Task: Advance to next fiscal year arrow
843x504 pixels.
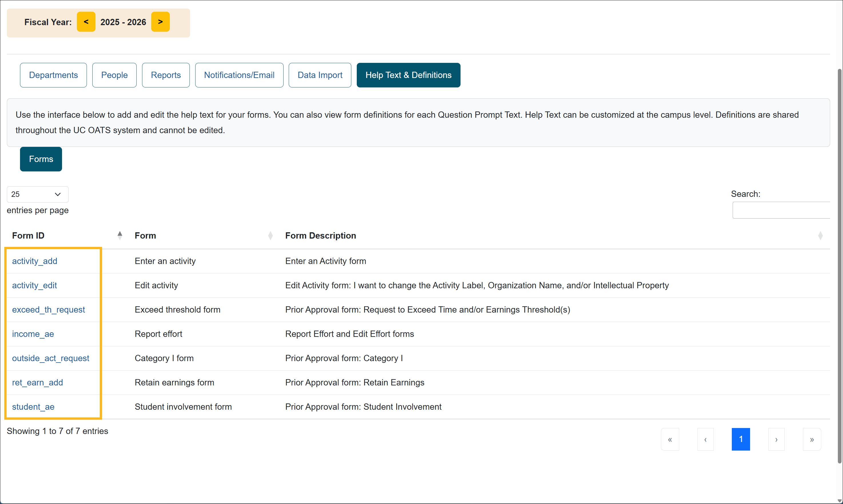Action: point(160,22)
